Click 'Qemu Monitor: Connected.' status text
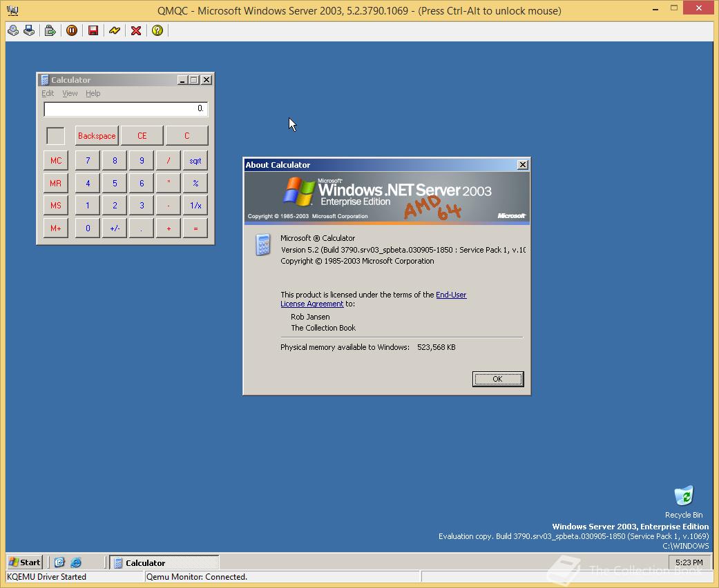 (197, 576)
